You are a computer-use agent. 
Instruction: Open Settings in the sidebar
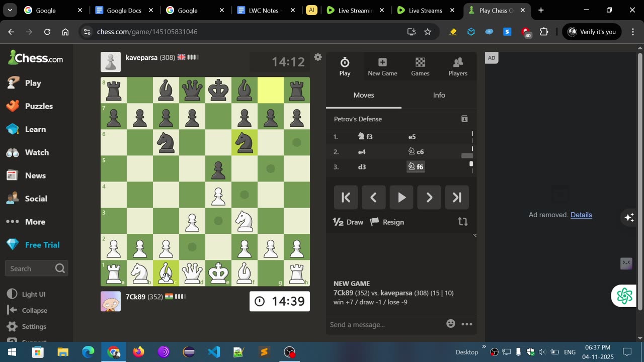pyautogui.click(x=27, y=326)
